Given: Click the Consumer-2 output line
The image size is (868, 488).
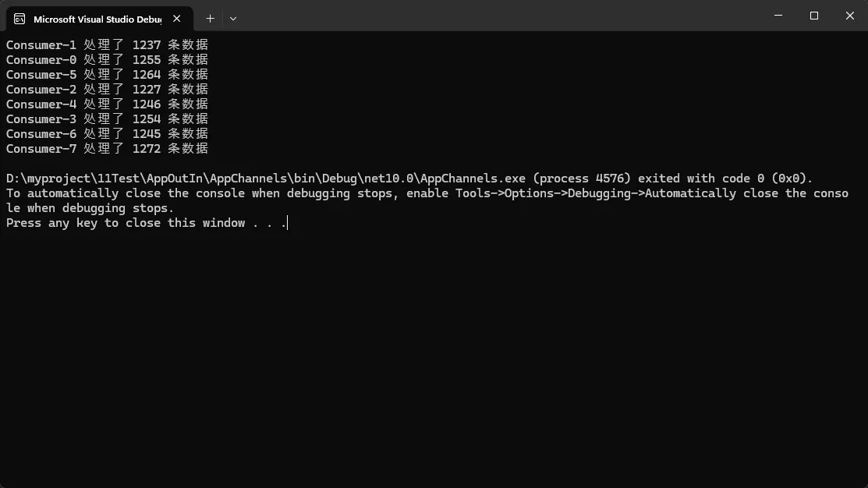Looking at the screenshot, I should (x=107, y=90).
